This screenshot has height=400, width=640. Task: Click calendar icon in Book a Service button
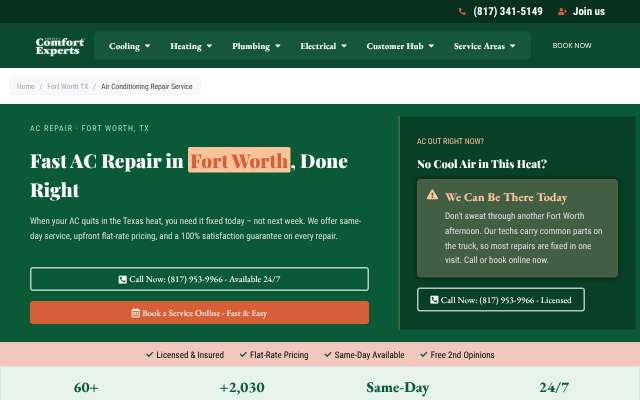pos(136,313)
